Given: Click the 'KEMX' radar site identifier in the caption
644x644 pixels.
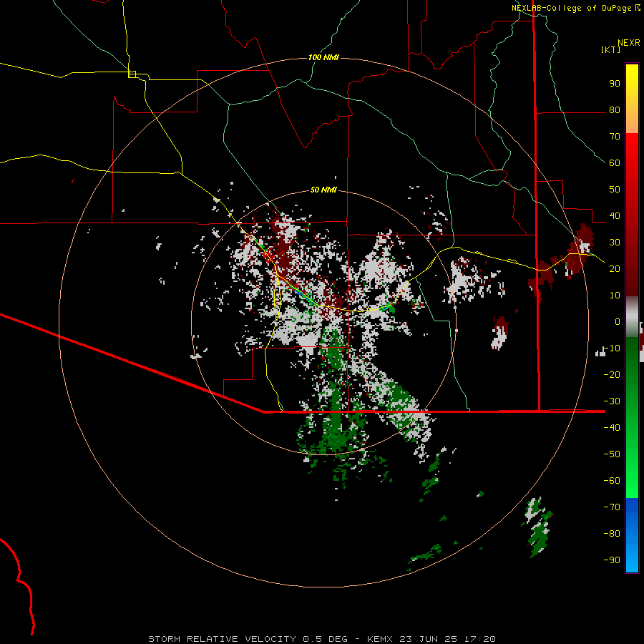Looking at the screenshot, I should 379,639.
